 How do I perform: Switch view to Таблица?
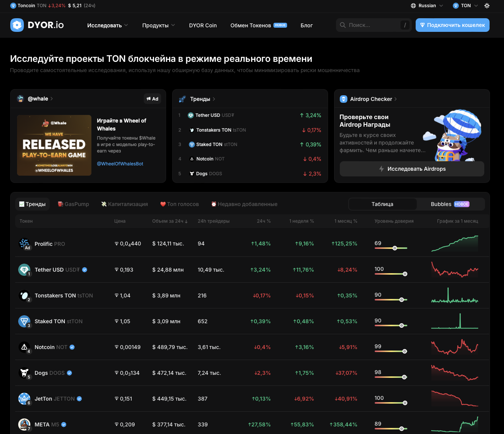[x=382, y=204]
